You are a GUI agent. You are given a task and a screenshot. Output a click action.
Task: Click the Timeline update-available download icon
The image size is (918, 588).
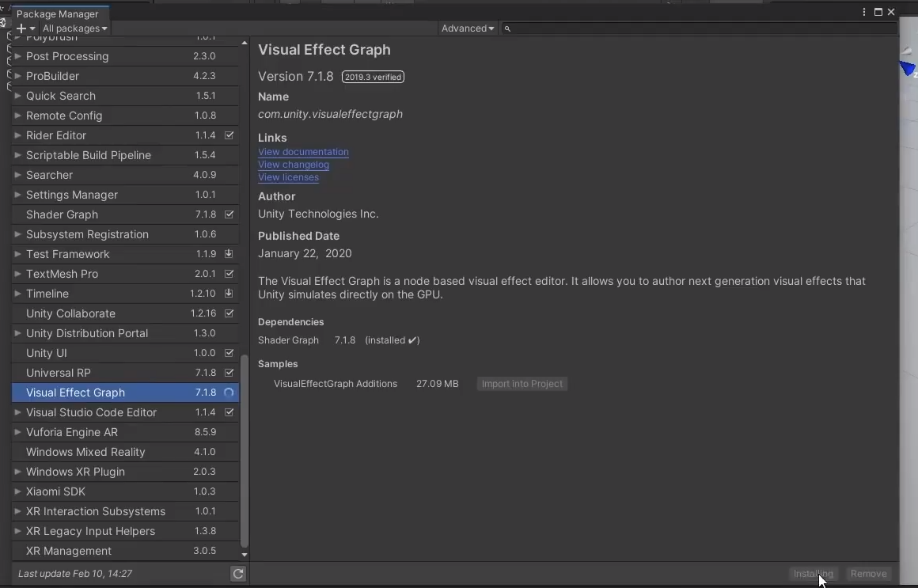[229, 294]
